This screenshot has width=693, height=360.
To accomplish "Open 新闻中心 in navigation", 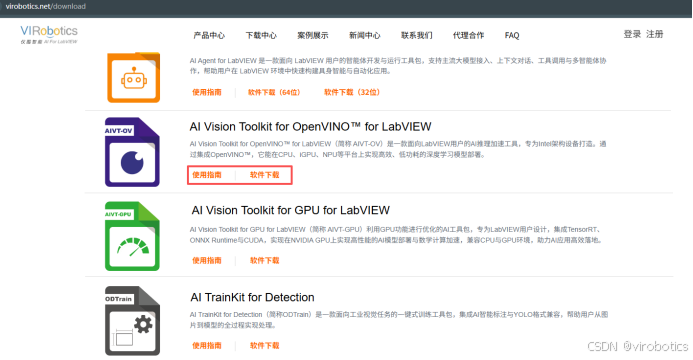I will [365, 35].
